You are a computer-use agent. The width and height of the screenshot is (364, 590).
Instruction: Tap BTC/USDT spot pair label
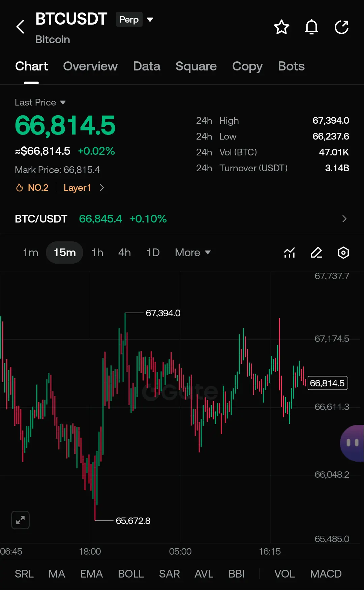point(41,219)
